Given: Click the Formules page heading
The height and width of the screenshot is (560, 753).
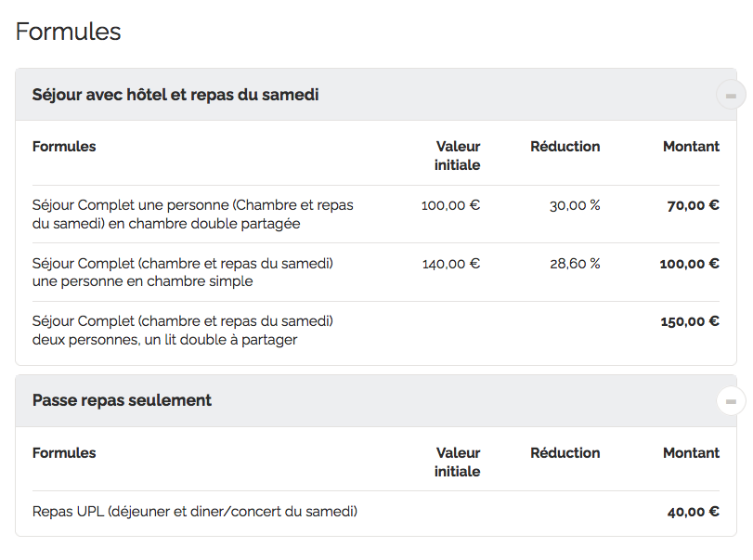Looking at the screenshot, I should click(x=69, y=32).
